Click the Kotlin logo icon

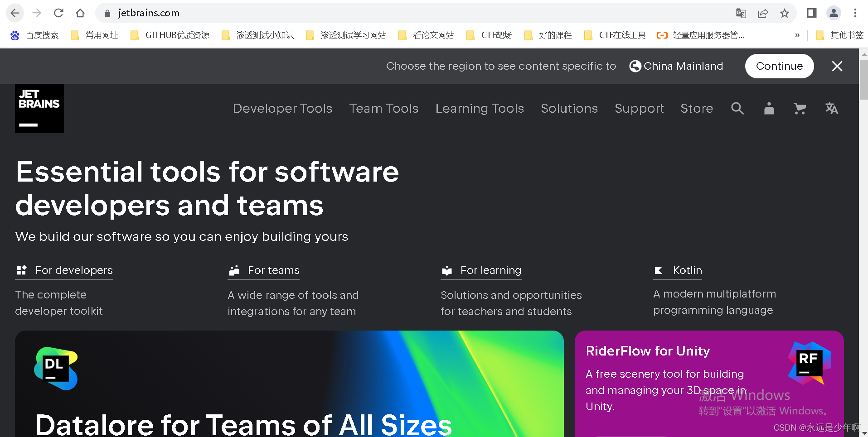click(x=659, y=270)
